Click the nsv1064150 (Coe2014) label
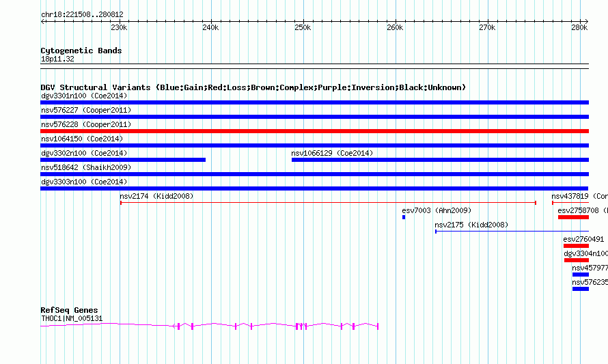Image resolution: width=608 pixels, height=364 pixels. pos(82,139)
